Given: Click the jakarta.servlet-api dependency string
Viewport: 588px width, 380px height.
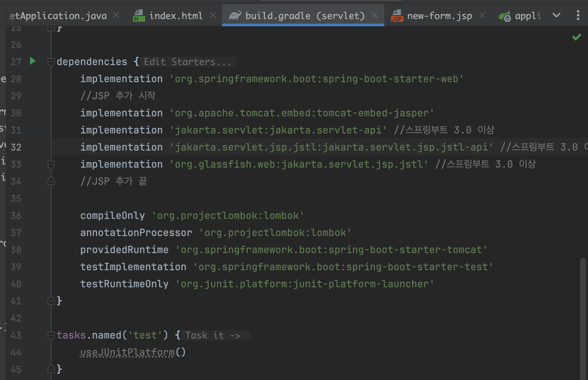Looking at the screenshot, I should coord(278,130).
